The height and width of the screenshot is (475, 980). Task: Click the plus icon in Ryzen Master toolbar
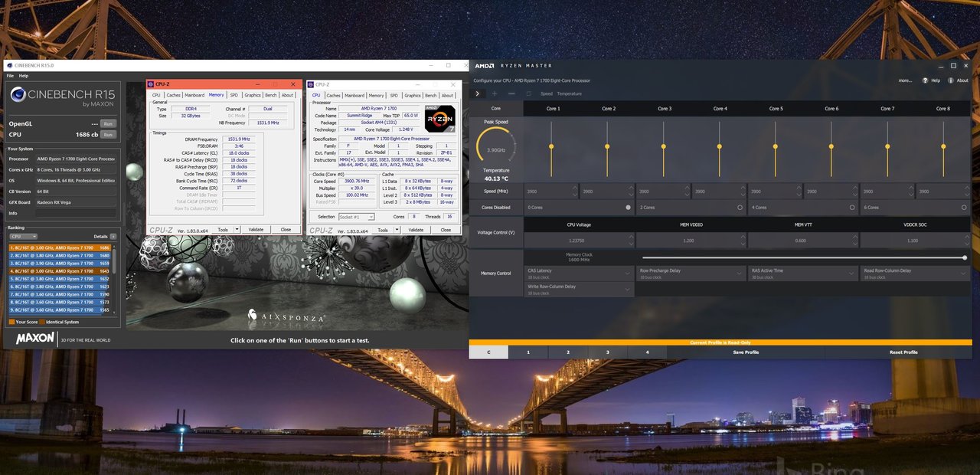coord(494,93)
